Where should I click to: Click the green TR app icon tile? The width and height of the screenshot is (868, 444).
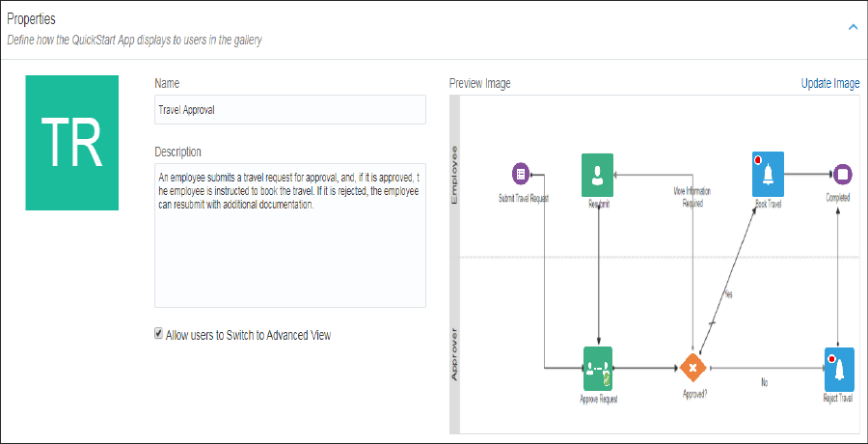[71, 143]
